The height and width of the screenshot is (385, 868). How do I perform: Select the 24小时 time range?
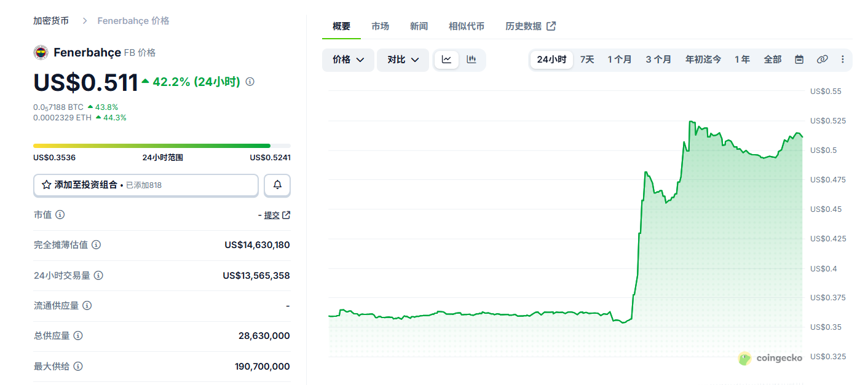point(551,60)
